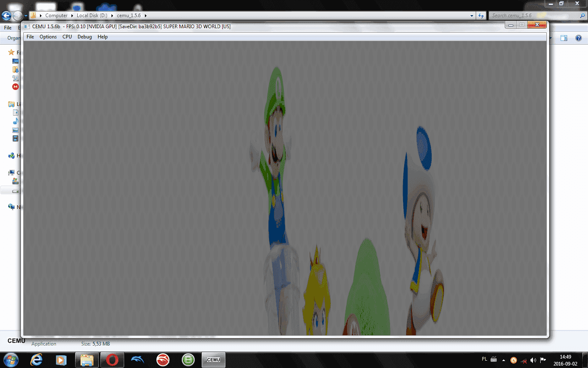Screen dimensions: 588x368
Task: Click the Organize button in Explorer
Action: coord(13,38)
